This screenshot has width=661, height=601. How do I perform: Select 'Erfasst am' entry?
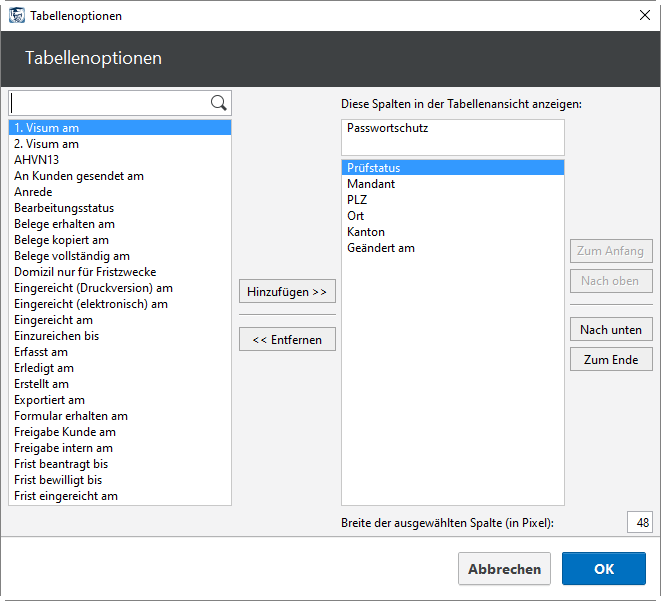(120, 352)
